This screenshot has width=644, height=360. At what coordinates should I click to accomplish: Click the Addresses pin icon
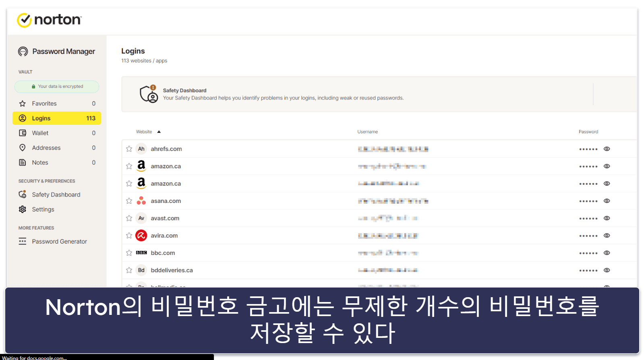coord(23,148)
